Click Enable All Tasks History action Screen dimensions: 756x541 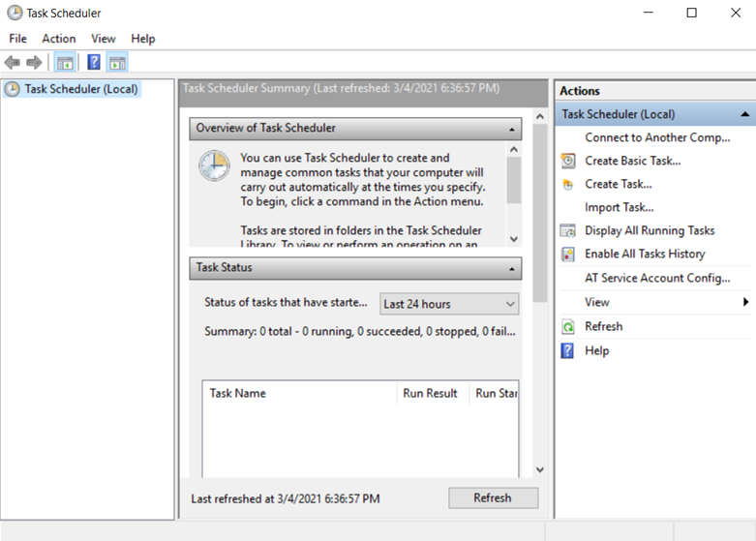pyautogui.click(x=645, y=254)
